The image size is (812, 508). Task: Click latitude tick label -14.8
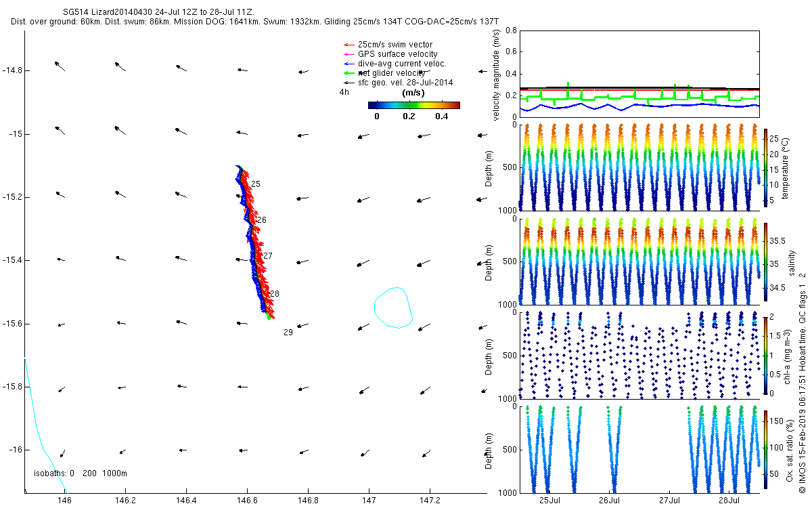click(x=12, y=70)
